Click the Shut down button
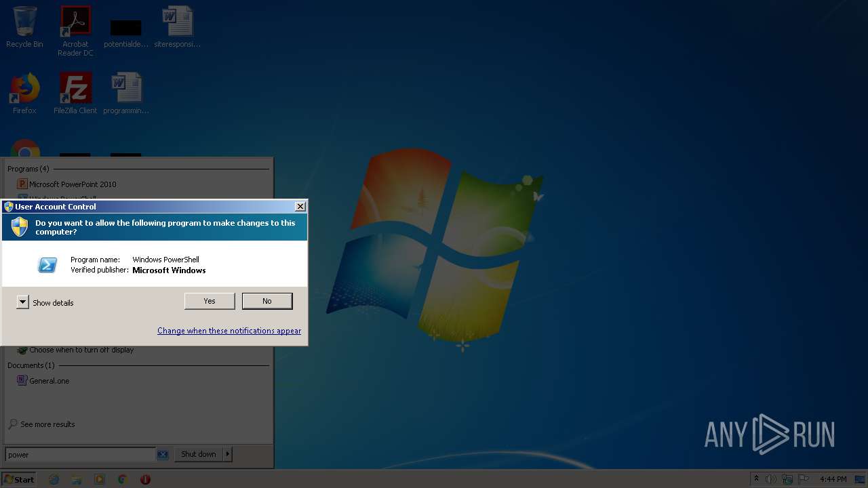The image size is (868, 488). [x=199, y=454]
